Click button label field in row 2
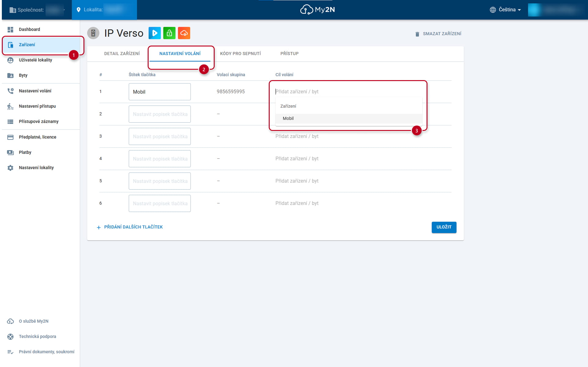Image resolution: width=588 pixels, height=367 pixels. (160, 114)
